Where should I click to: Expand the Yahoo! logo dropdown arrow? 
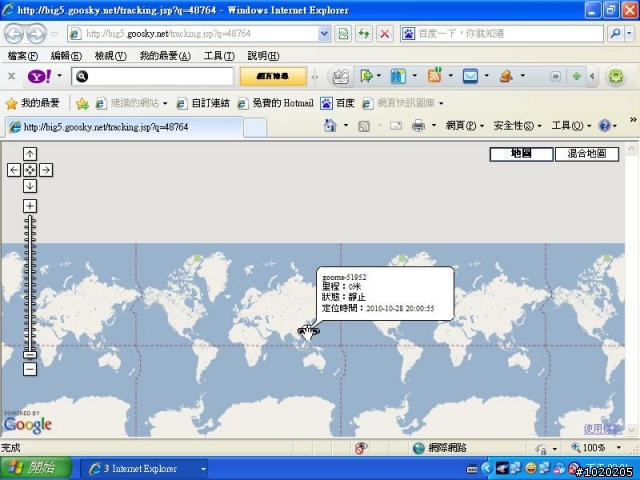click(x=60, y=76)
